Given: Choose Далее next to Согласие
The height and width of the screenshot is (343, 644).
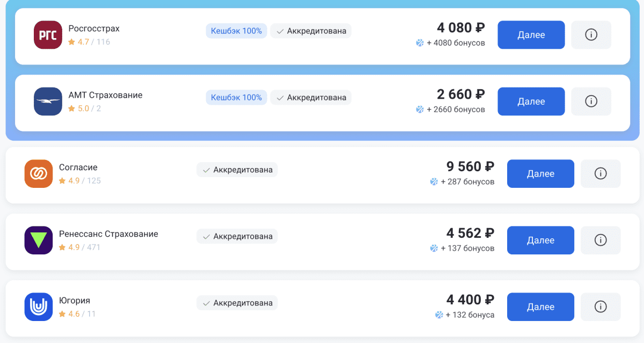Looking at the screenshot, I should (540, 173).
